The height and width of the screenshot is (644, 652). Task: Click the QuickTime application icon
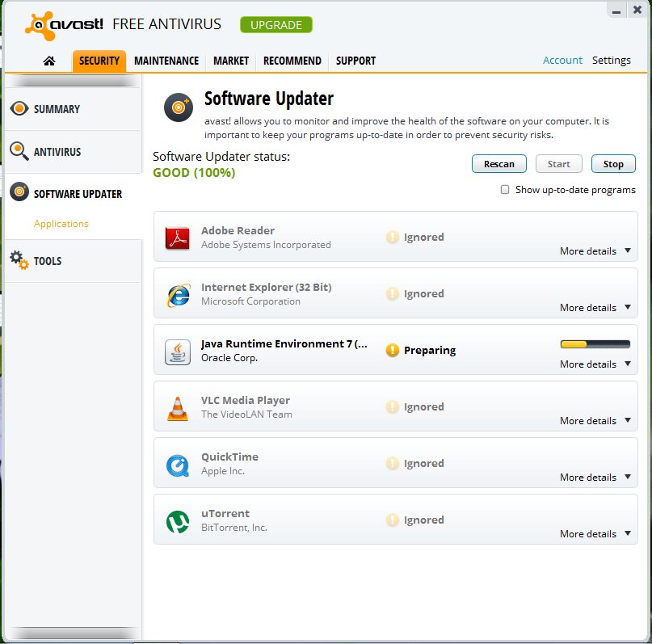(x=177, y=465)
